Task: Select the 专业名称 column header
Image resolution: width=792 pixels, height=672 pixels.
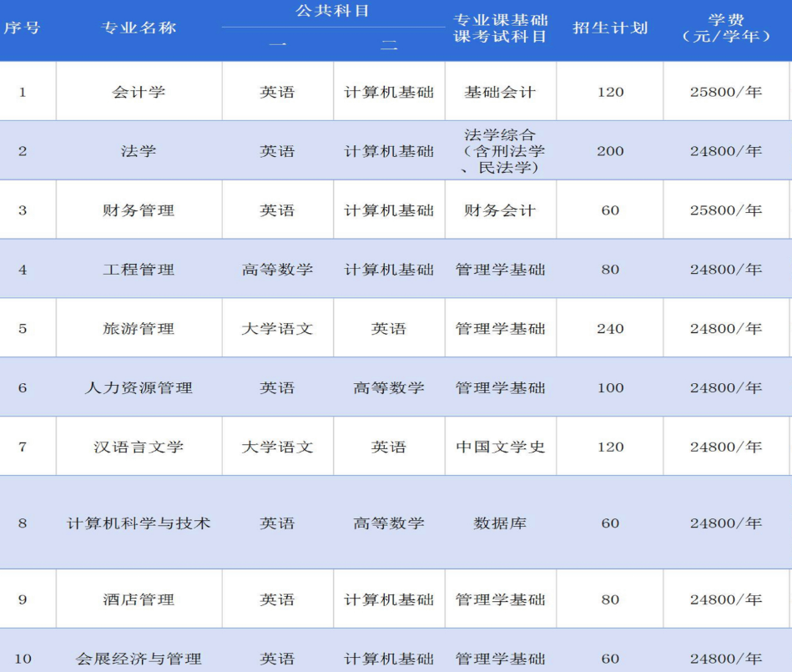Action: (139, 28)
